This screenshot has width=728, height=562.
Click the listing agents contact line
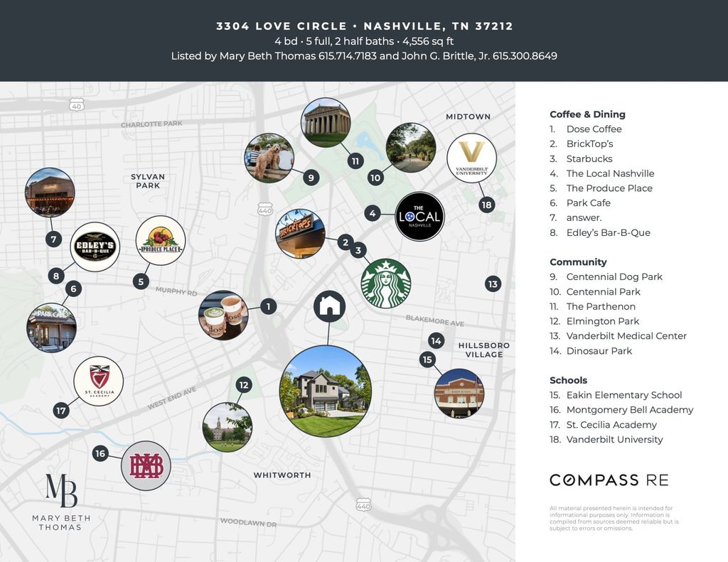364,56
